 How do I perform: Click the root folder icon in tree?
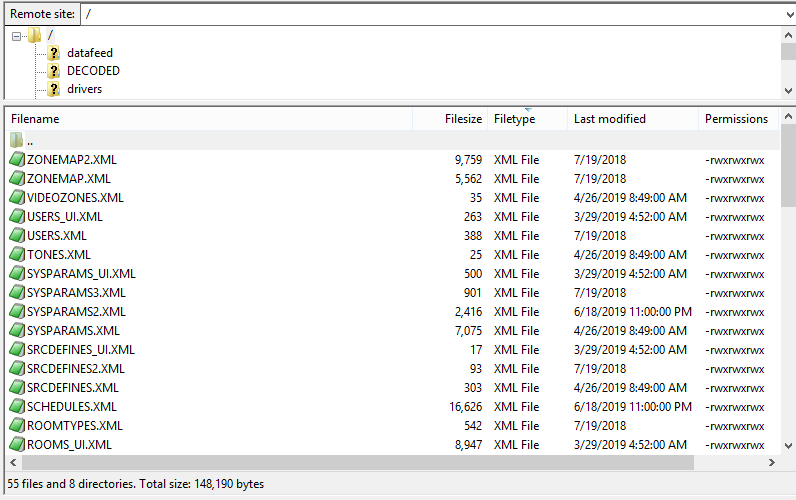point(35,35)
